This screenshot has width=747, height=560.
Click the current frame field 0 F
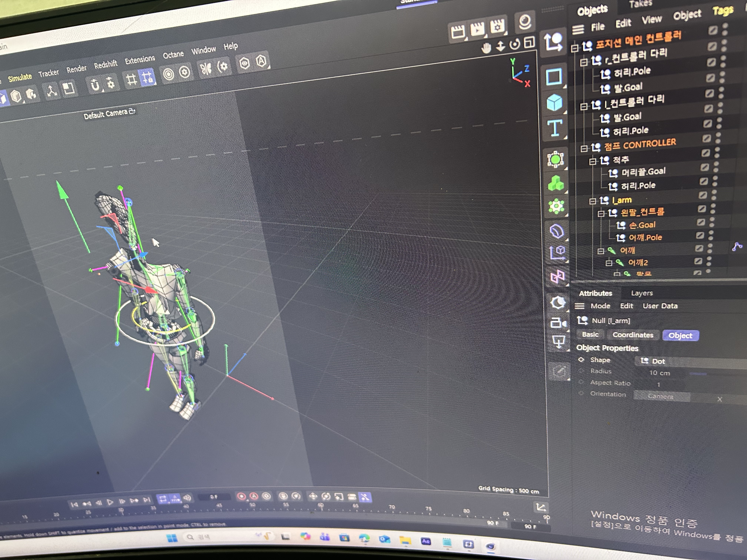click(214, 497)
